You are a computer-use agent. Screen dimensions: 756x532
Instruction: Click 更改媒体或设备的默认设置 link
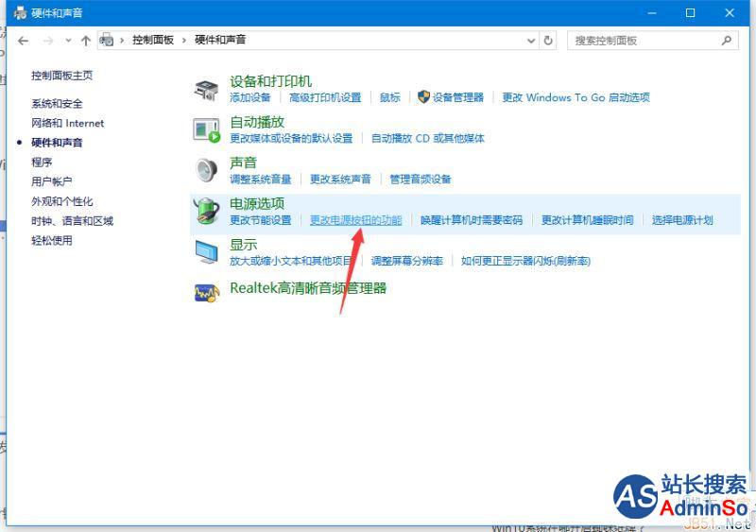click(x=291, y=138)
